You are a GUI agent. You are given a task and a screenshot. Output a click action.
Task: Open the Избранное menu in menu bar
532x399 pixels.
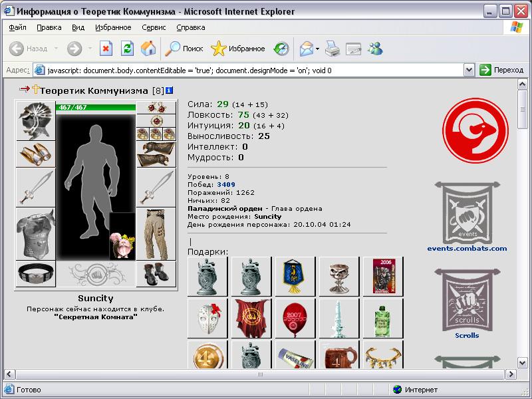[113, 27]
